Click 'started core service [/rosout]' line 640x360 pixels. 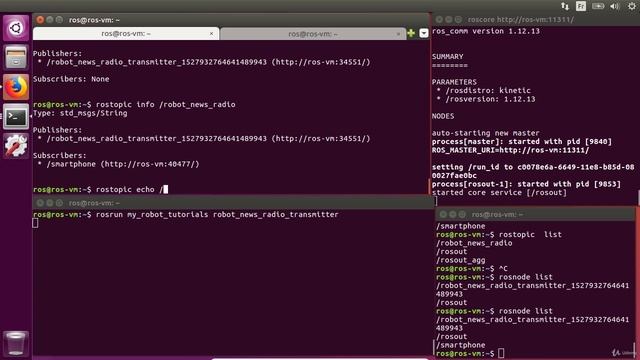click(499, 193)
